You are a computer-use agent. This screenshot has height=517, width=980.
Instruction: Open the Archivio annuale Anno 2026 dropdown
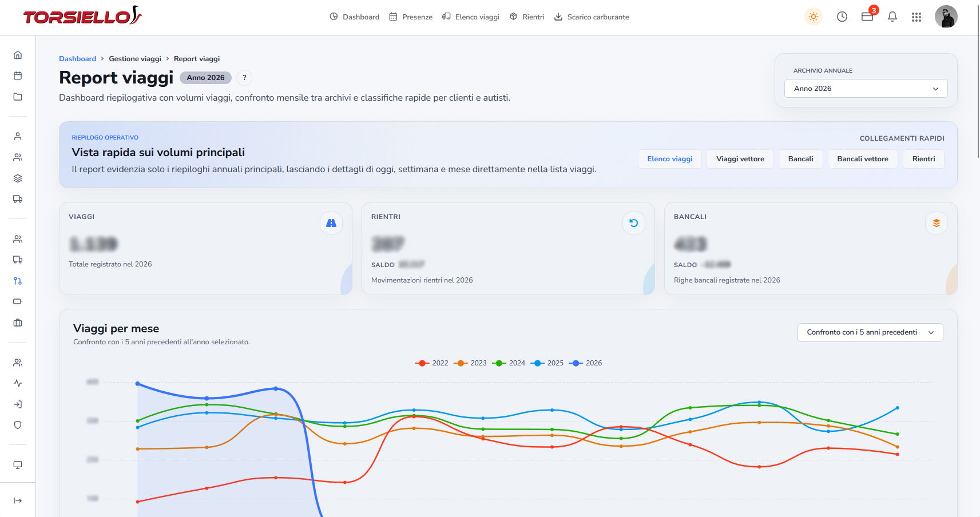(x=866, y=89)
